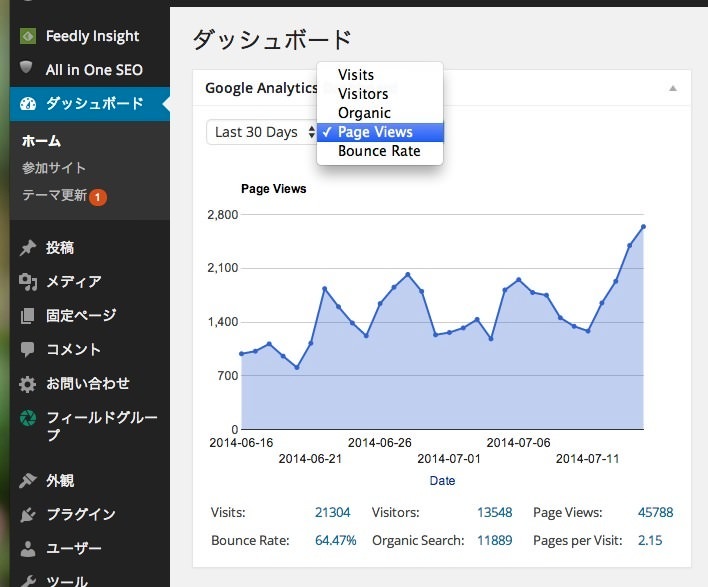The image size is (708, 587).
Task: Click the 2014-06-16 date label on the axis
Action: [241, 443]
